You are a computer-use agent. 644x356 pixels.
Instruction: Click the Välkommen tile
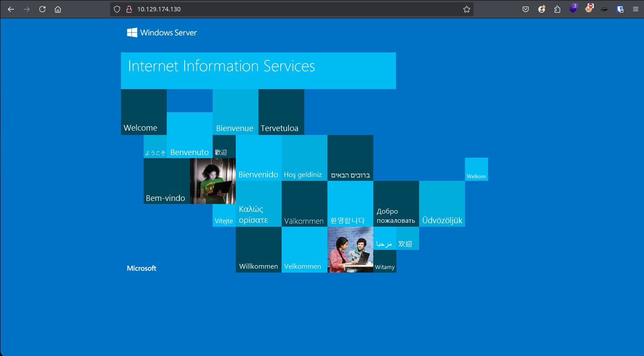304,204
